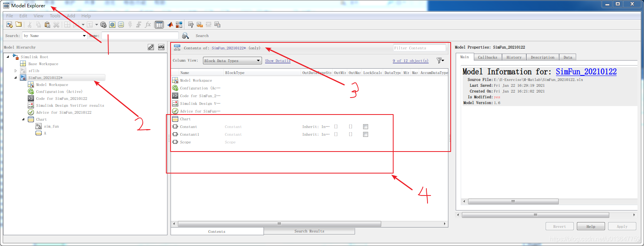644x246 pixels.
Task: Click the lightning event toolbar icon
Action: coord(130,25)
